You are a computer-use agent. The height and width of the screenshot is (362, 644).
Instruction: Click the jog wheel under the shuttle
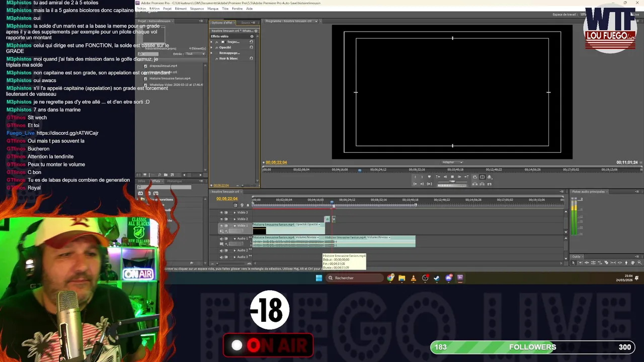pyautogui.click(x=452, y=185)
